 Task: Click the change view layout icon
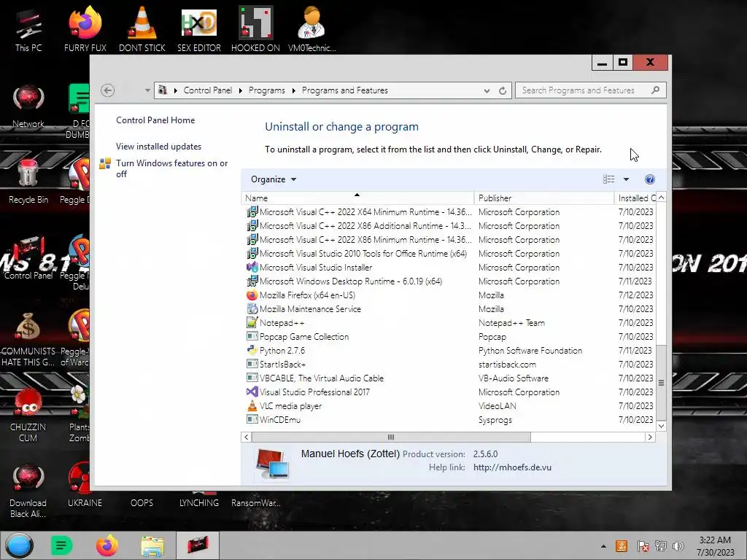click(608, 179)
